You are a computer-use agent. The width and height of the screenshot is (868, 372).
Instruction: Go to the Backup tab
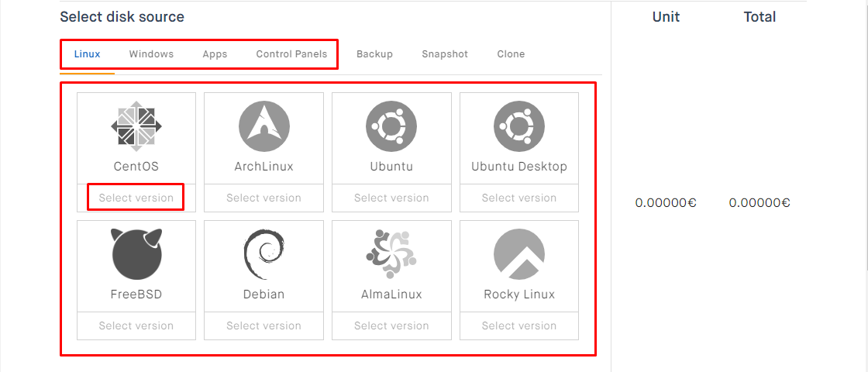tap(375, 54)
